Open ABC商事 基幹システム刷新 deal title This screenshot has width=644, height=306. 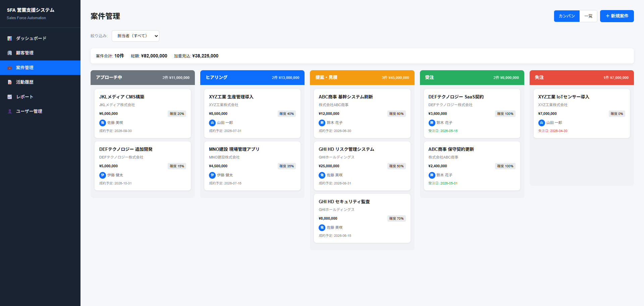coord(346,97)
